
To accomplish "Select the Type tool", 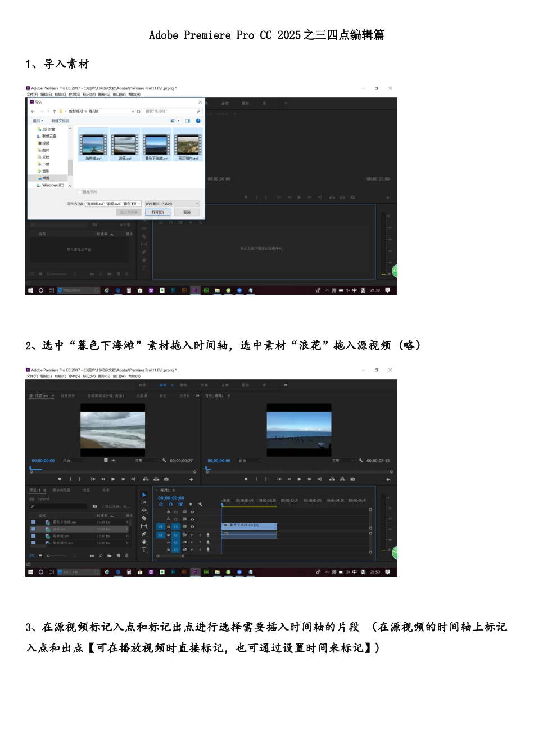I will pos(144,550).
